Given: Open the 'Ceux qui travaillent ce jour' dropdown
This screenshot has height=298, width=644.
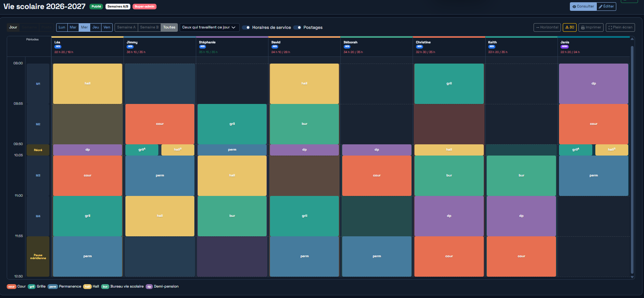Looking at the screenshot, I should 209,27.
